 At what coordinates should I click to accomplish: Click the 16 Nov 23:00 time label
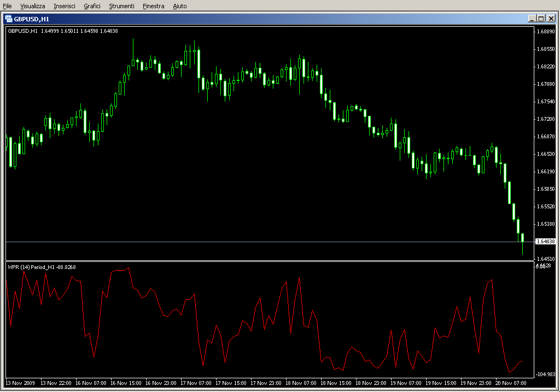tap(161, 383)
